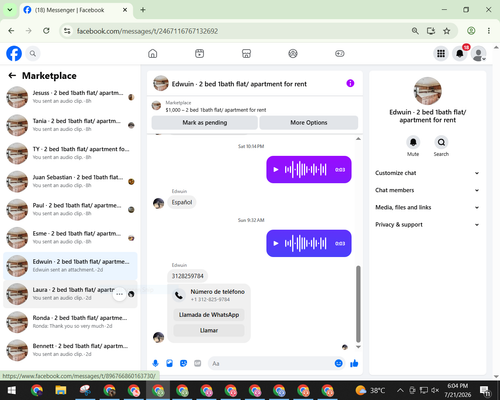This screenshot has height=400, width=500.
Task: Send a thumbs-up like
Action: click(354, 363)
